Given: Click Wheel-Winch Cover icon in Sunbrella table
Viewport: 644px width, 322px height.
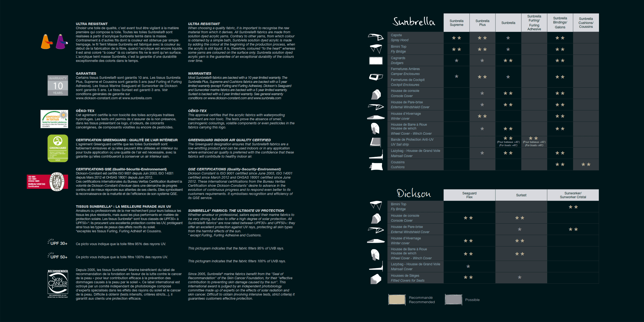Looking at the screenshot, I should [x=375, y=128].
